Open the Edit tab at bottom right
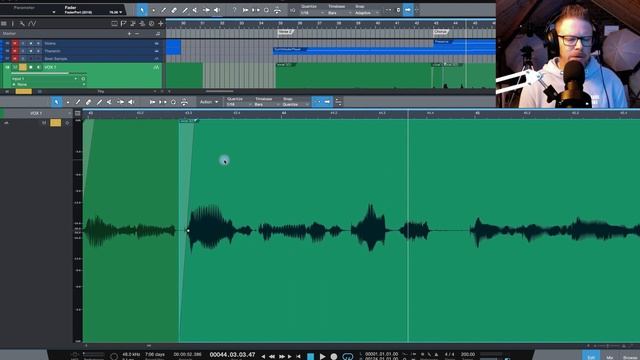 click(x=591, y=356)
